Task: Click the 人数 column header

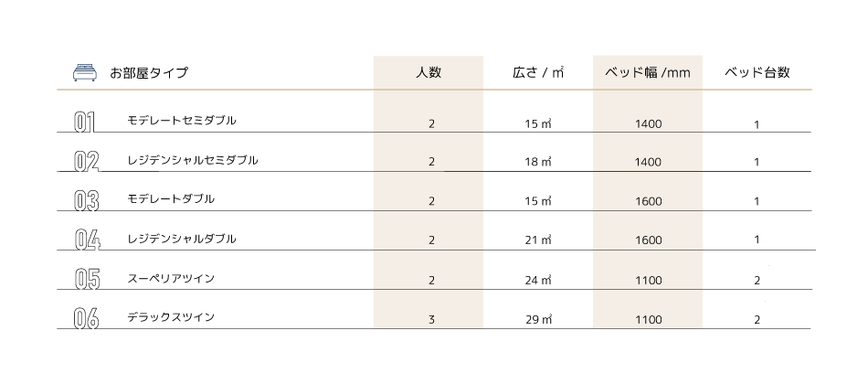Action: coord(429,72)
